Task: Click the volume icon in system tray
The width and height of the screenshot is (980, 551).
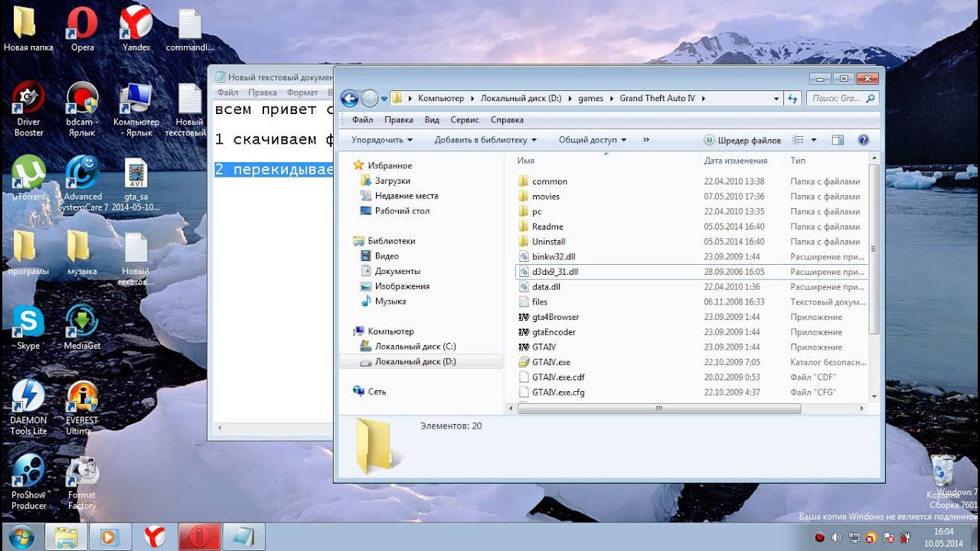Action: [x=837, y=538]
